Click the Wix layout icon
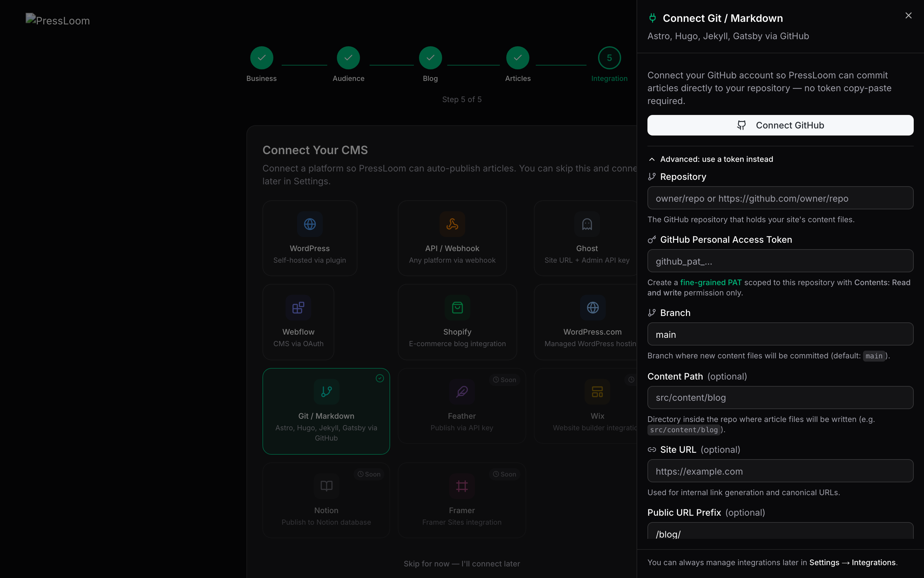 pos(597,391)
